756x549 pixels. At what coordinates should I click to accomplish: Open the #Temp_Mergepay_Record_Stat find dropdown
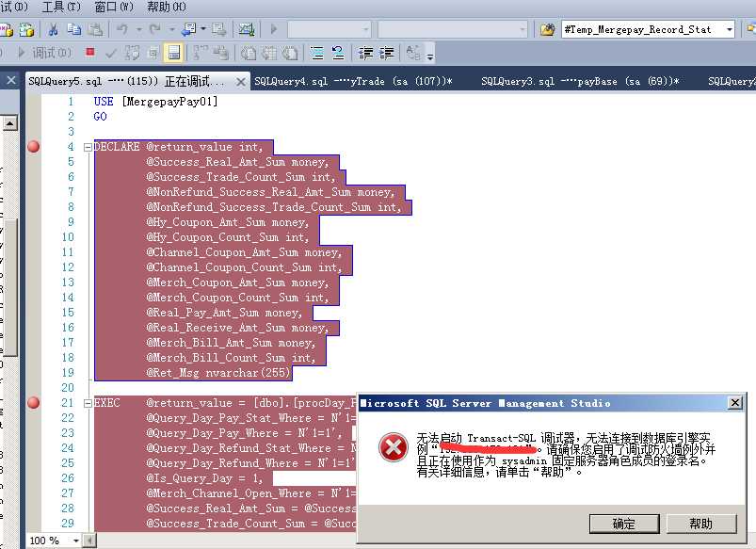(x=729, y=30)
